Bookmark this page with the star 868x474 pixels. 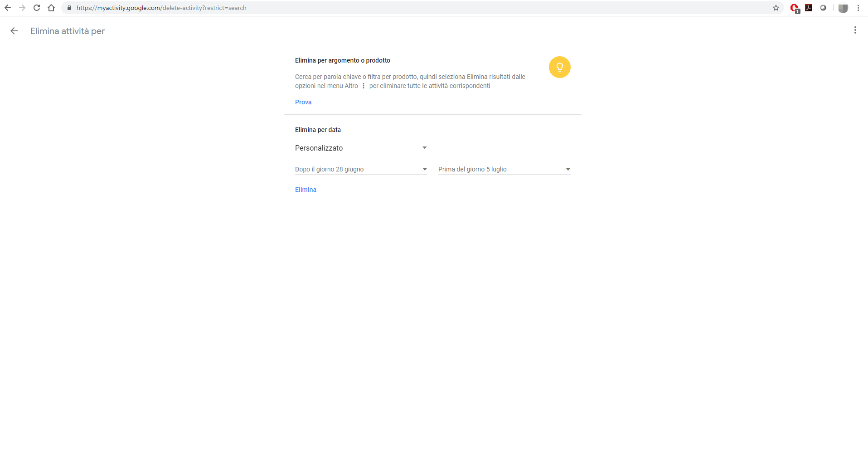coord(776,8)
